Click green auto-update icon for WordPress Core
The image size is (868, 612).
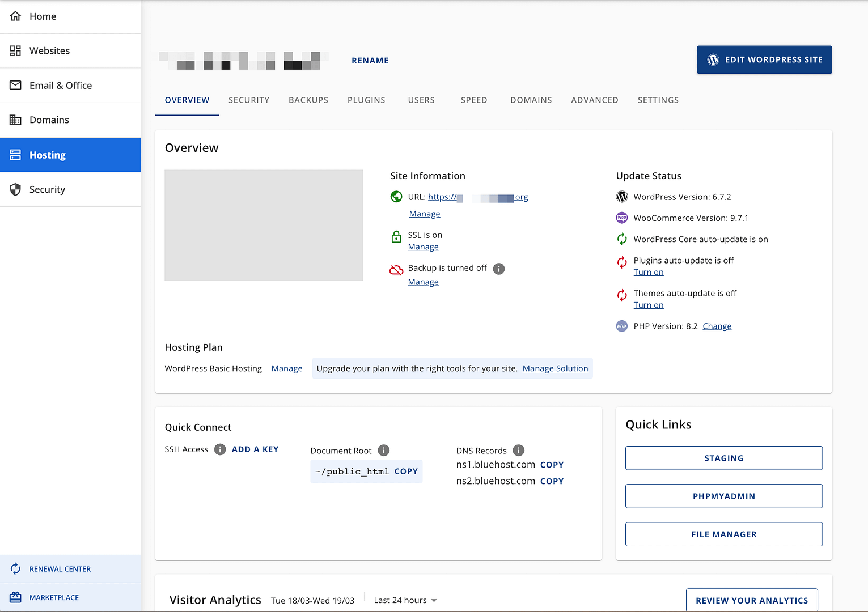(622, 239)
